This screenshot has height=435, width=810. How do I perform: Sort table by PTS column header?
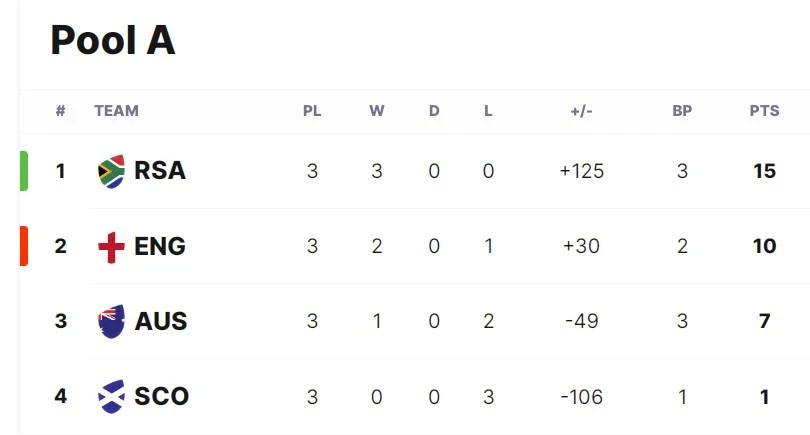pos(765,111)
